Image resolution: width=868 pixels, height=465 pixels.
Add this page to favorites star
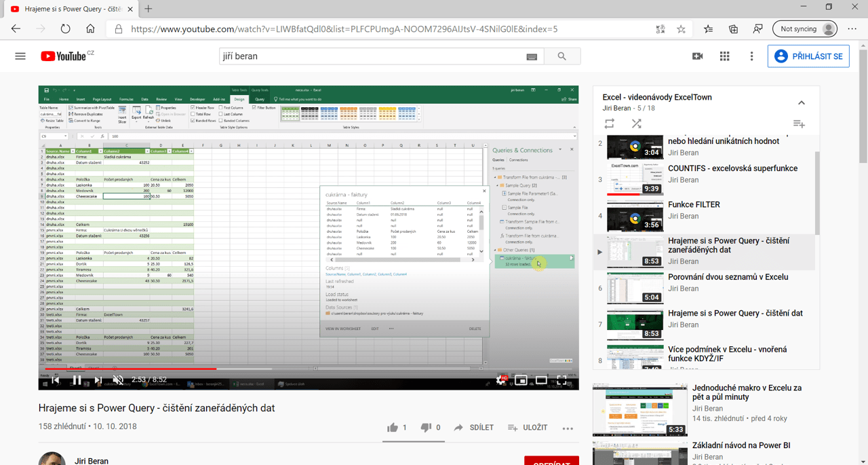click(682, 29)
